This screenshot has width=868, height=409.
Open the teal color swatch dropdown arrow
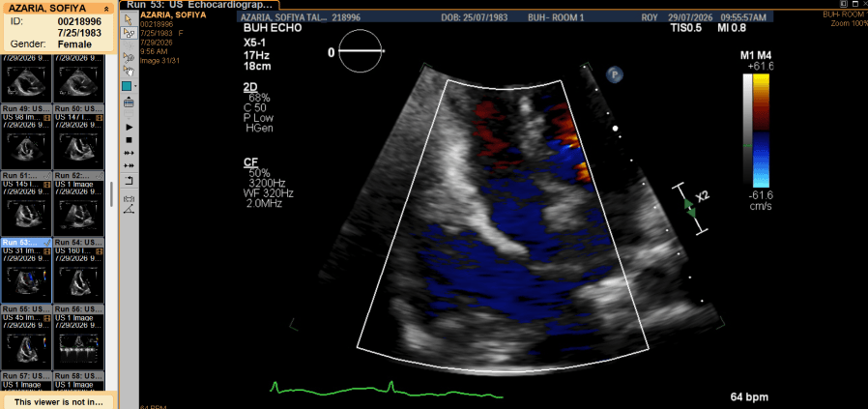coord(135,86)
